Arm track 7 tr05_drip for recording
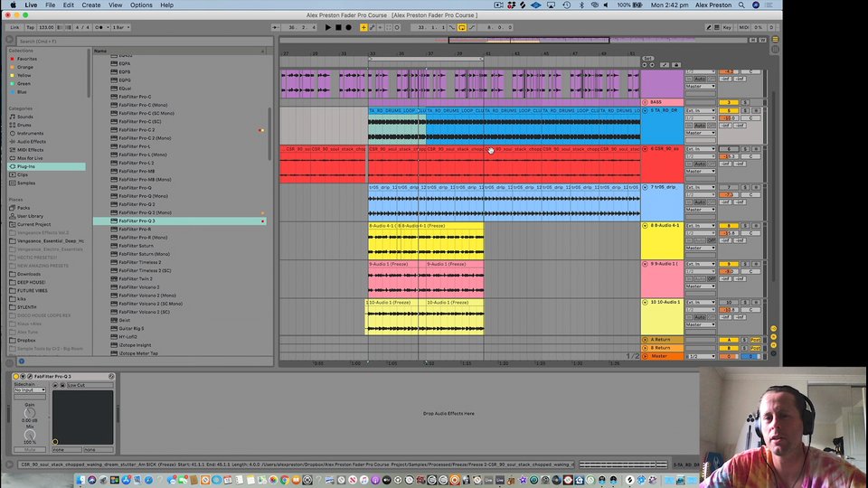Viewport: 868px width, 488px height. [x=756, y=188]
